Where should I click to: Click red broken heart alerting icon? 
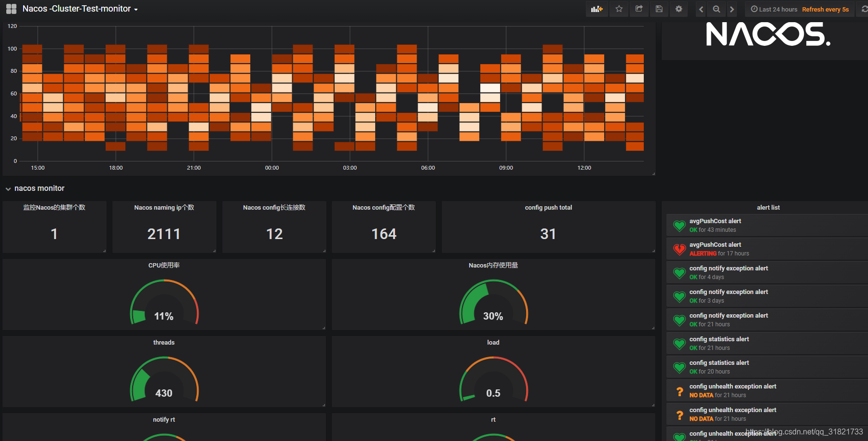pos(679,249)
